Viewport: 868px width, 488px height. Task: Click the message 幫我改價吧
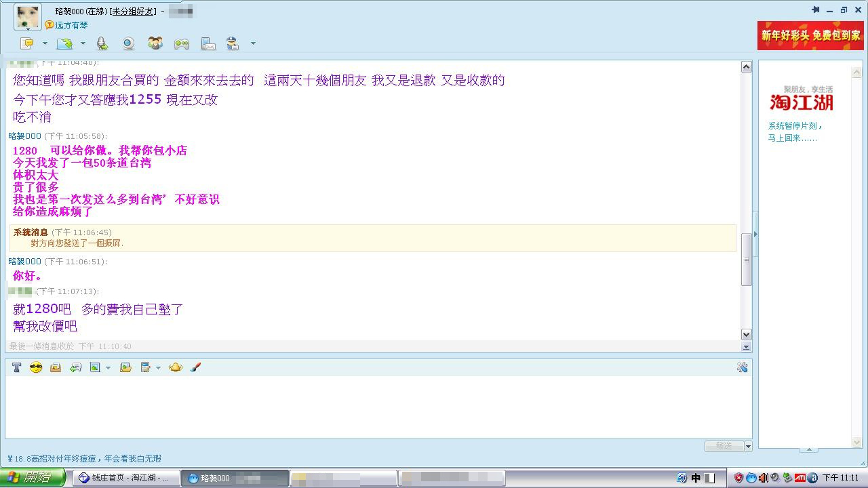point(45,326)
